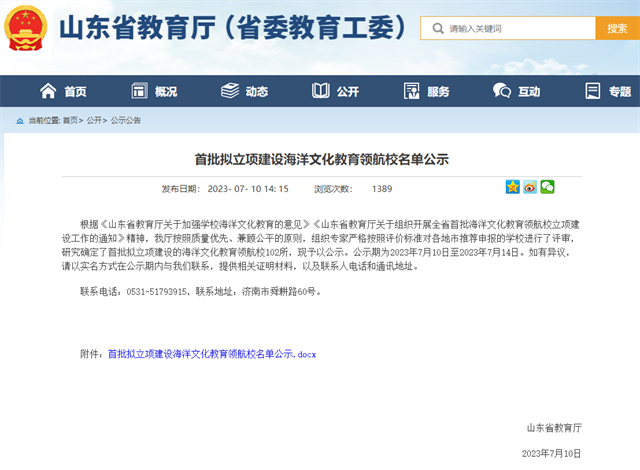The image size is (640, 470).
Task: Share to Weibo icon
Action: click(530, 187)
